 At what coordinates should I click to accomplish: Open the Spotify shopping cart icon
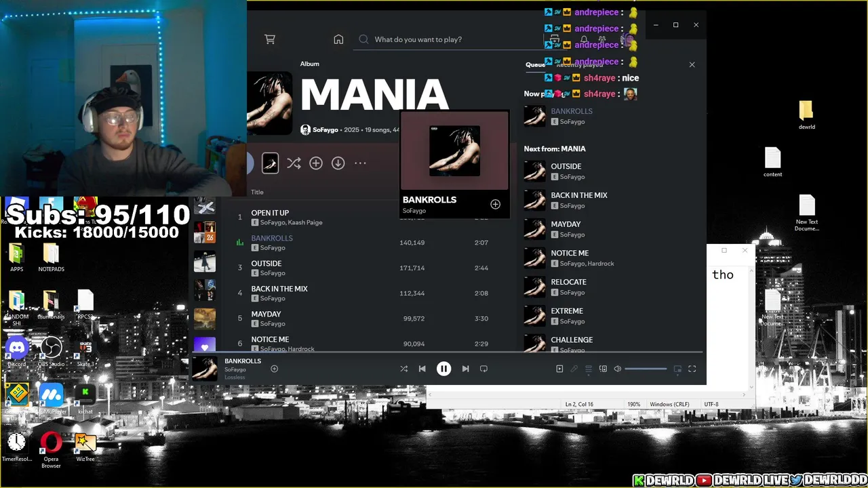click(x=270, y=39)
